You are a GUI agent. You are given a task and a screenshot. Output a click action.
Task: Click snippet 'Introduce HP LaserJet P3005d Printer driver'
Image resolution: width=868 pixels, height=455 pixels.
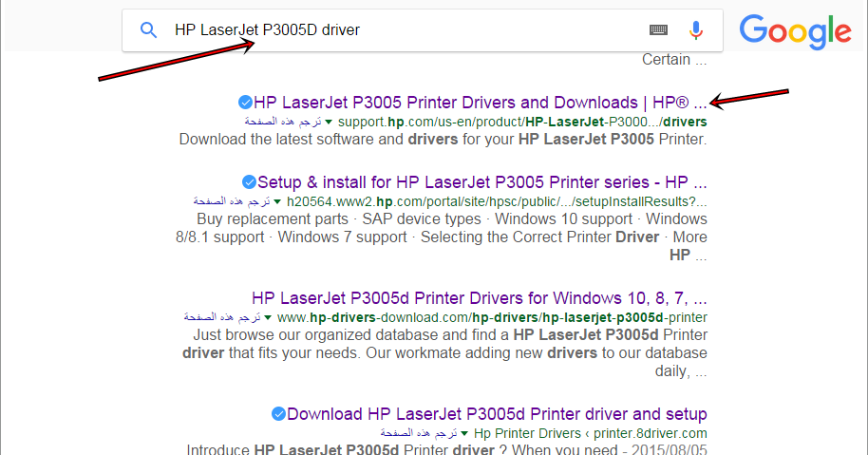click(446, 449)
